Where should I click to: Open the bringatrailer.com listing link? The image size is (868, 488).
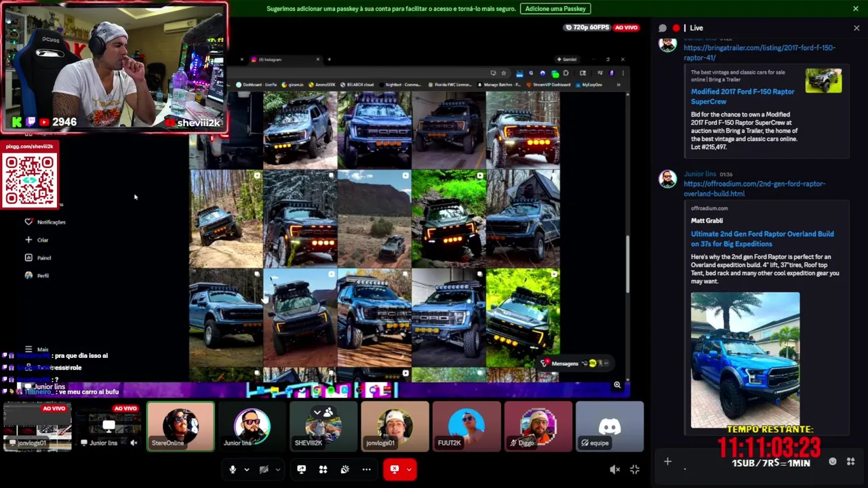759,53
